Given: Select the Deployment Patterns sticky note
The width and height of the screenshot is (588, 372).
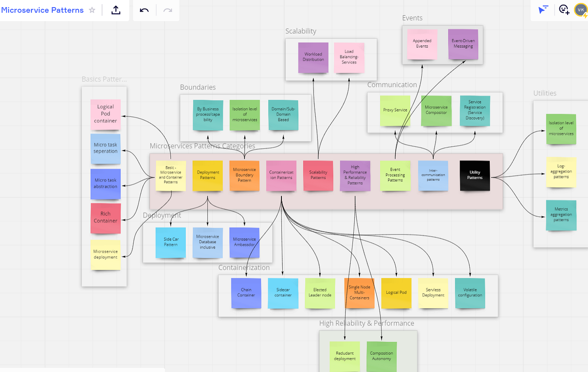Looking at the screenshot, I should (207, 176).
